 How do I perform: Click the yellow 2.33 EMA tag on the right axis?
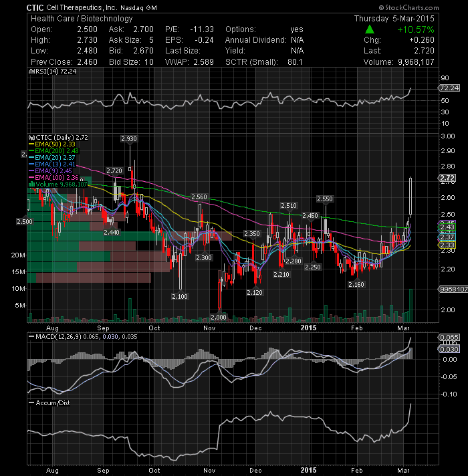click(447, 245)
